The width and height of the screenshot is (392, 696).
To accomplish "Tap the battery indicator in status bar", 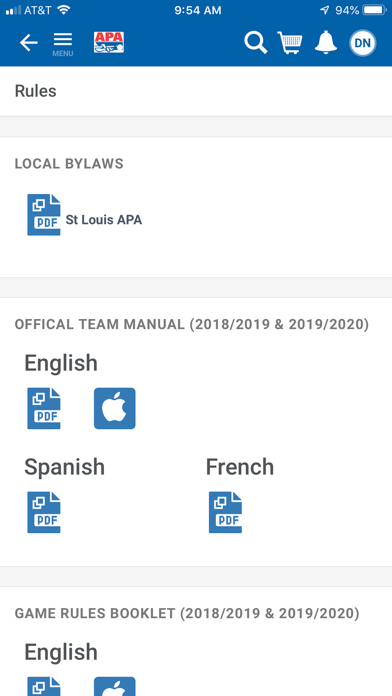I will click(374, 10).
